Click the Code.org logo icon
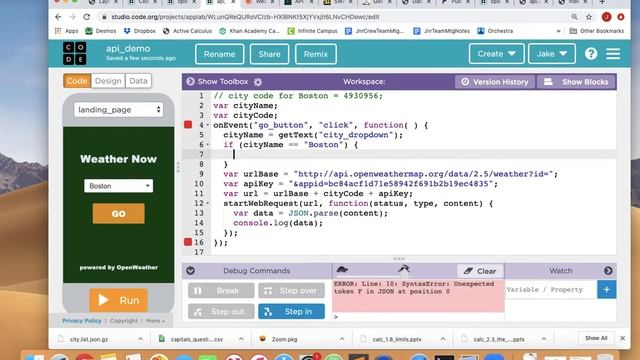640x360 pixels. (75, 53)
